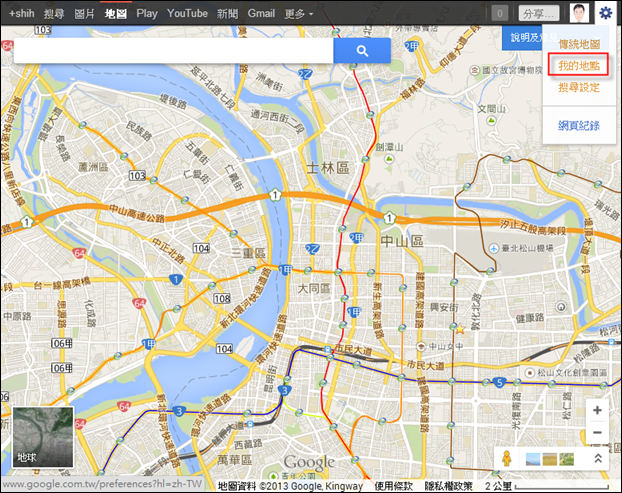Open Gmail in top bar
The image size is (622, 493).
point(261,13)
